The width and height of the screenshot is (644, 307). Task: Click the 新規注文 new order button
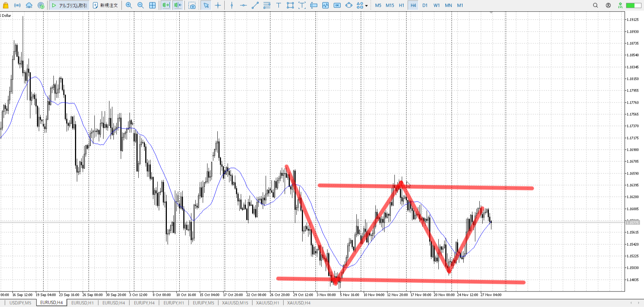(105, 5)
